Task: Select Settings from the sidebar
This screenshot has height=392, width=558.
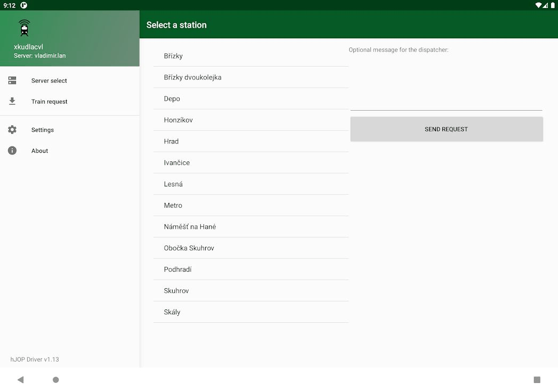Action: tap(42, 129)
